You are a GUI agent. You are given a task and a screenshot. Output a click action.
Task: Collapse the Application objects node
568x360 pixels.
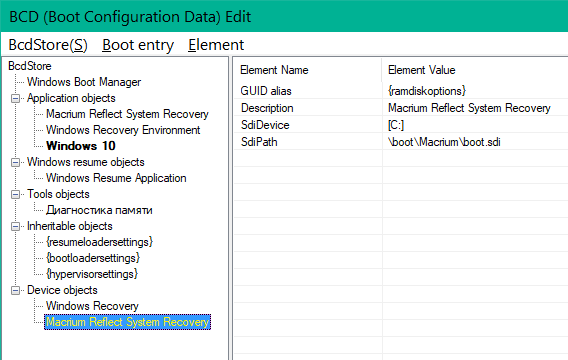coord(15,98)
